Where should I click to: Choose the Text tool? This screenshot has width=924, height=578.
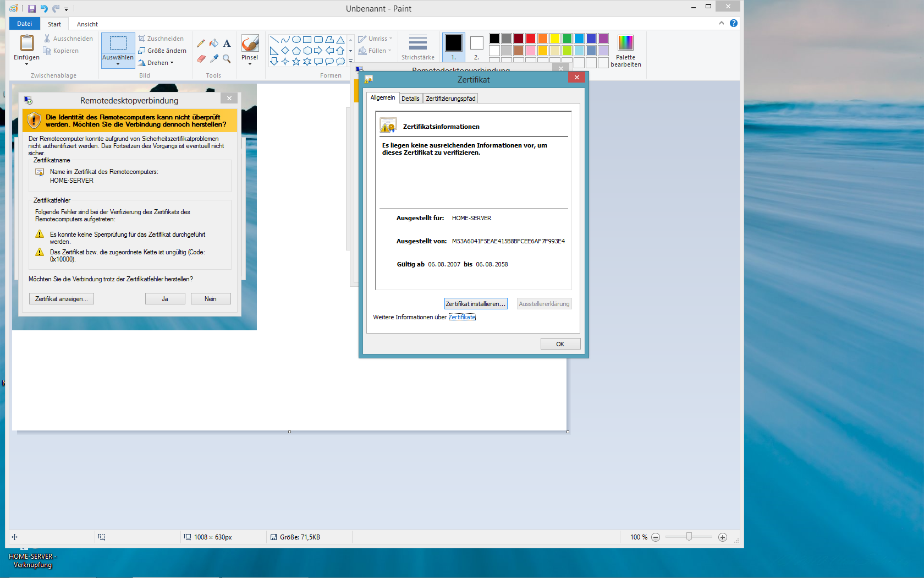coord(227,43)
